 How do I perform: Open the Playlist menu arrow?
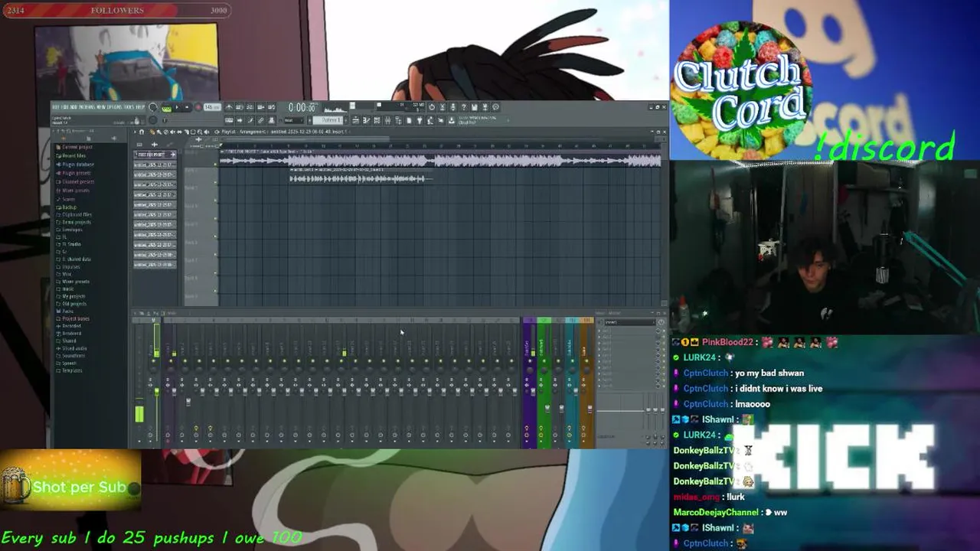click(135, 132)
